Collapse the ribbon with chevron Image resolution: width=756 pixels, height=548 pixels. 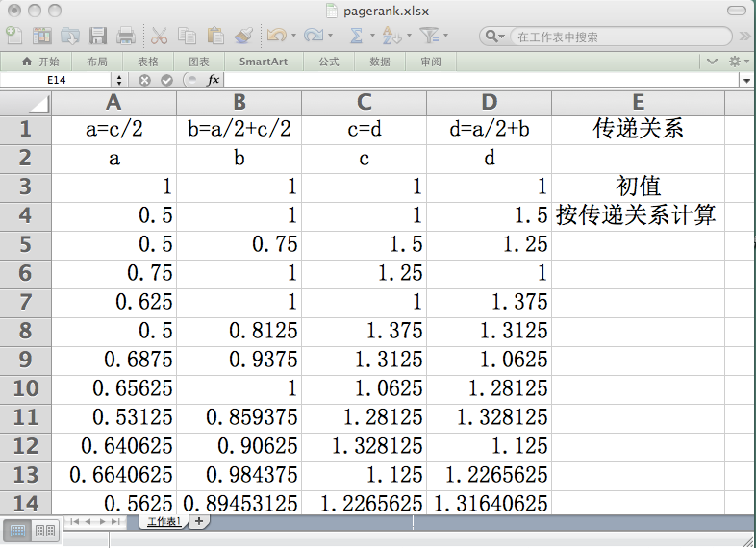point(712,62)
